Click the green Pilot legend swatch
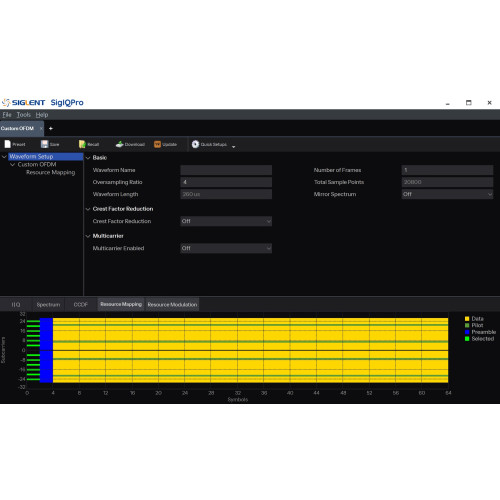The image size is (500, 500). [x=467, y=325]
